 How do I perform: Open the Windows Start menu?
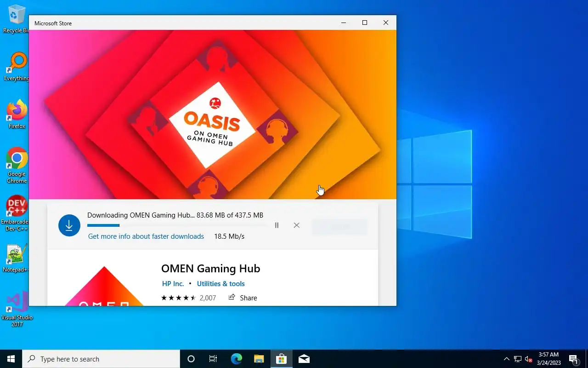[x=11, y=359]
